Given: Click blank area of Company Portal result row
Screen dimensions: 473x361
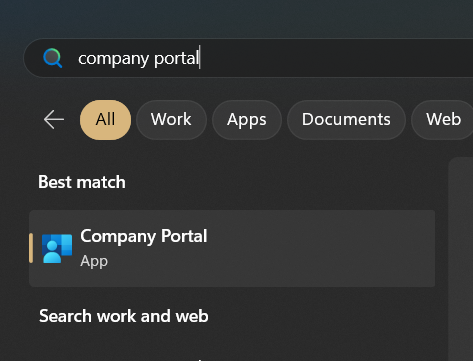Looking at the screenshot, I should tap(320, 248).
